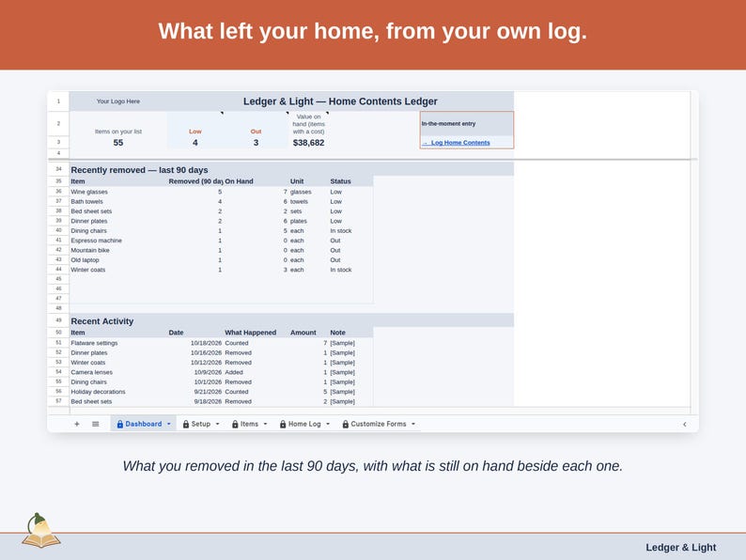Switch to the Customize Forms sheet tab
This screenshot has width=746, height=560.
(379, 424)
